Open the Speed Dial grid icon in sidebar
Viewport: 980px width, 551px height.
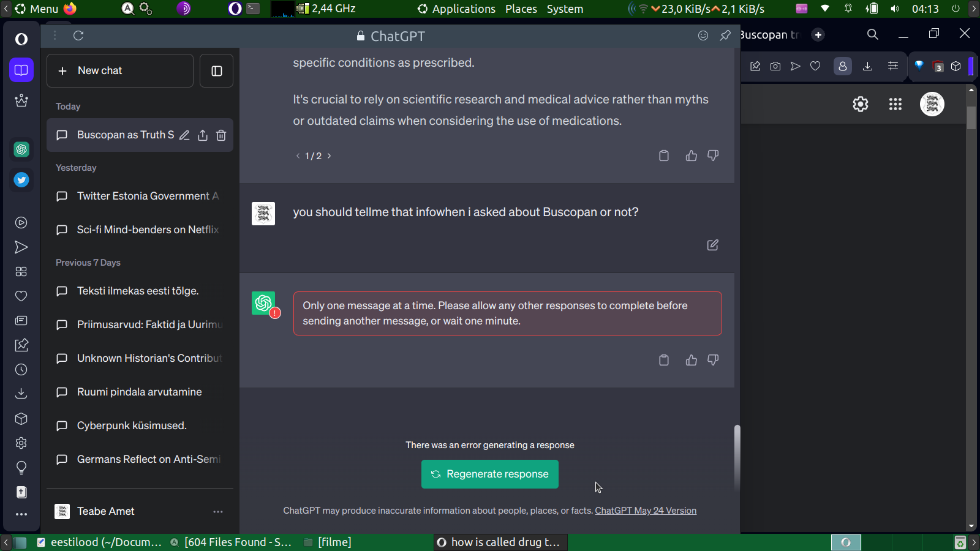tap(21, 272)
